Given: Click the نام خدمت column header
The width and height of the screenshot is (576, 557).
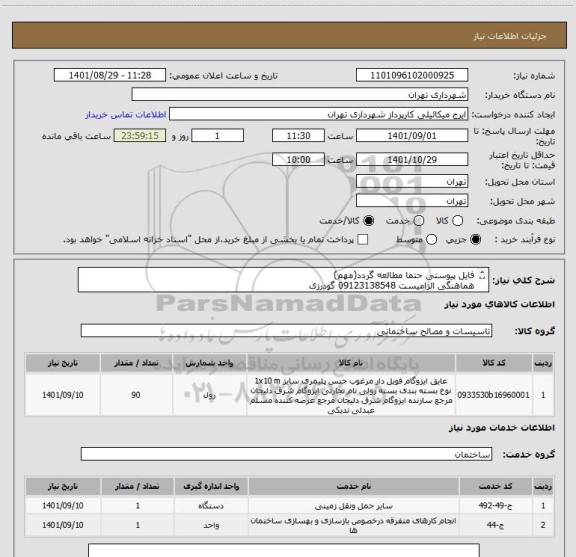Looking at the screenshot, I should (x=353, y=486).
